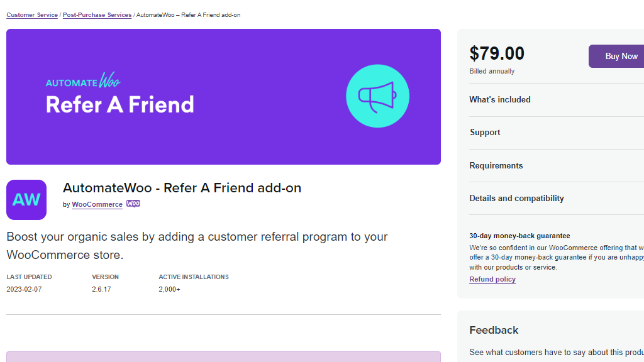This screenshot has width=644, height=362.
Task: Navigate to Customer Service breadcrumb
Action: 31,14
